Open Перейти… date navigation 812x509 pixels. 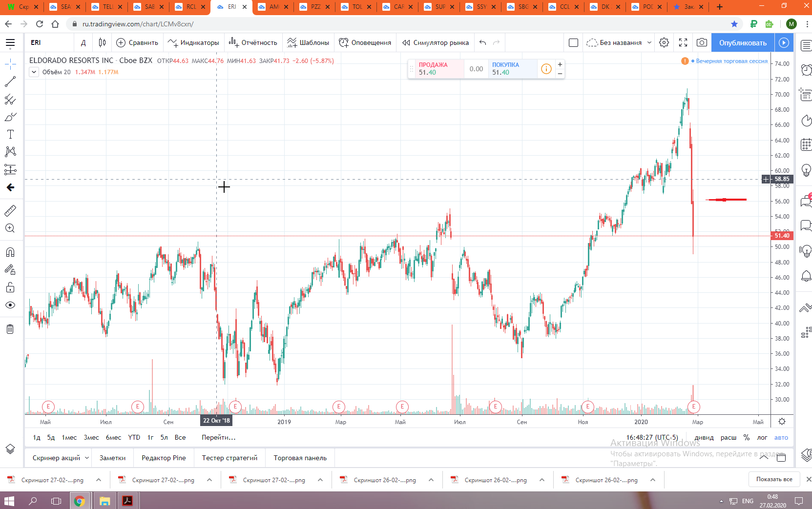(219, 438)
